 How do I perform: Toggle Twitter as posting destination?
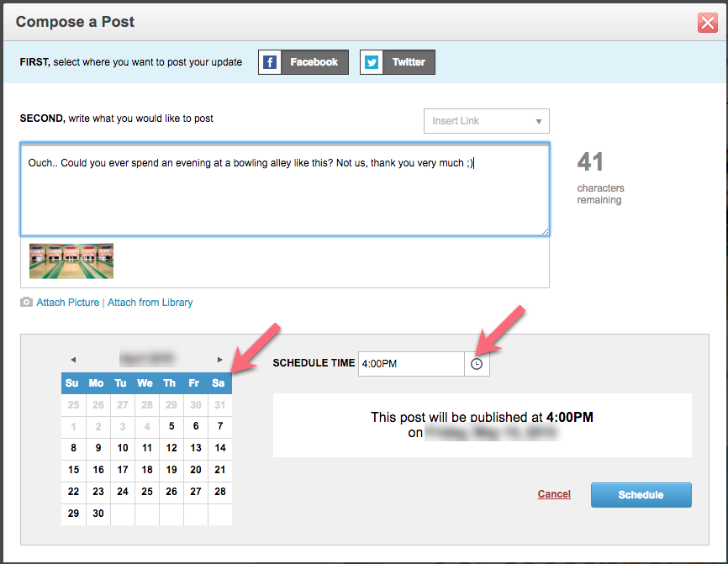click(x=398, y=62)
